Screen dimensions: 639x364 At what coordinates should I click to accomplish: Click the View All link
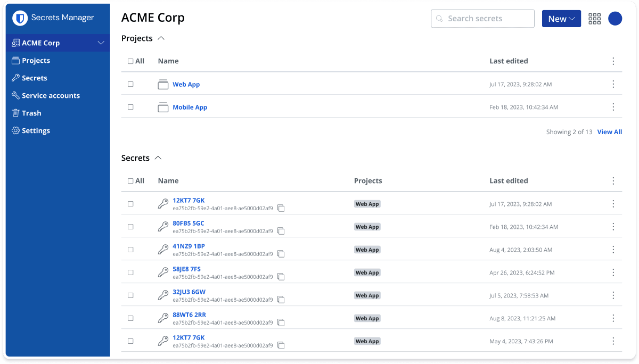pyautogui.click(x=609, y=131)
